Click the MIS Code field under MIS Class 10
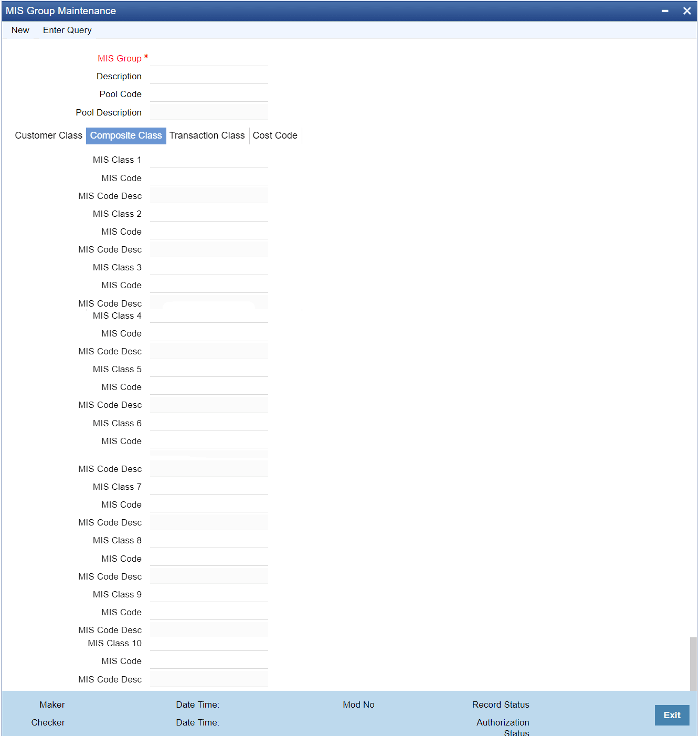 (x=209, y=661)
